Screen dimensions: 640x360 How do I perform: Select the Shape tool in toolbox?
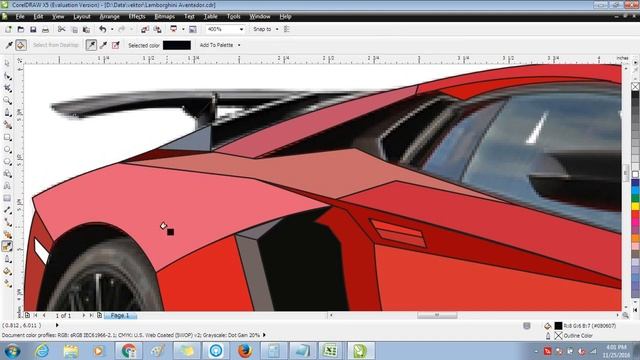click(x=7, y=76)
